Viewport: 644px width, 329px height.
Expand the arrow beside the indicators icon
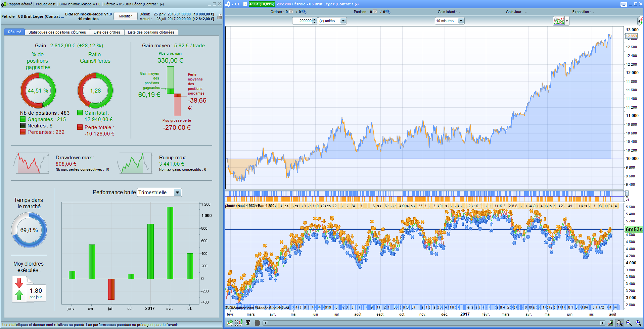pyautogui.click(x=567, y=21)
